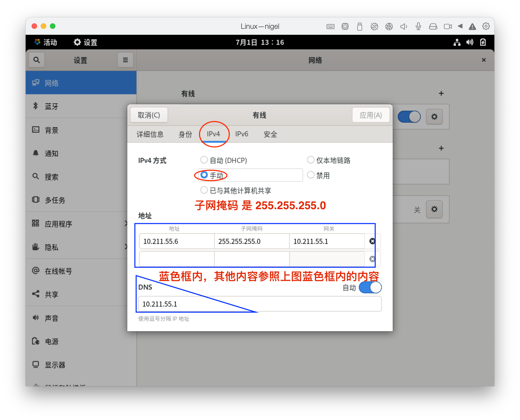Click 应用(A) to apply changes
Screen dimensions: 520x420
point(371,115)
